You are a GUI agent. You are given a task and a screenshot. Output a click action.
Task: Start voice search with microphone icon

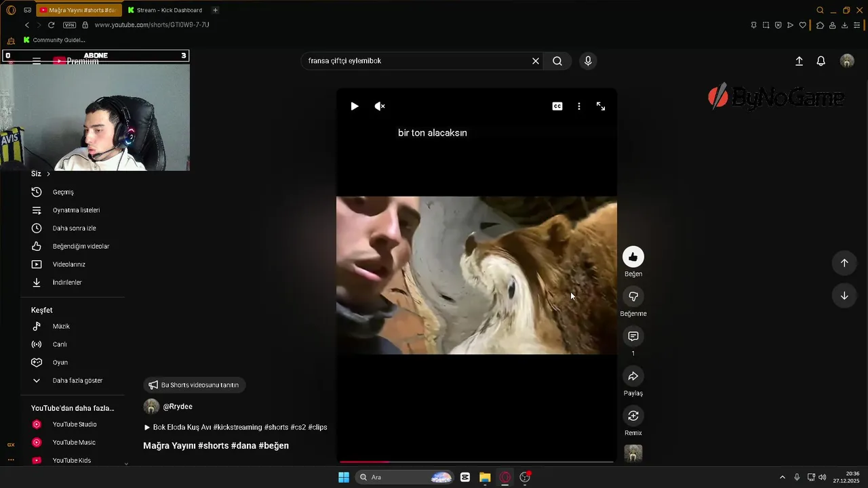[x=588, y=61]
